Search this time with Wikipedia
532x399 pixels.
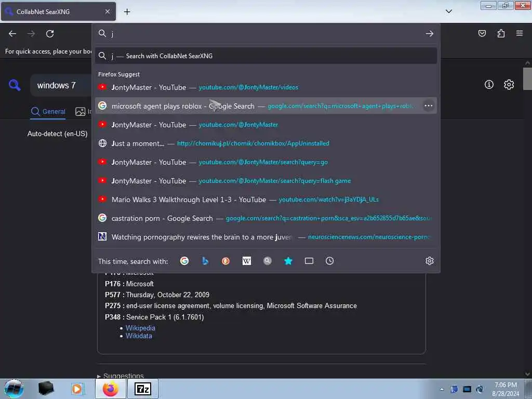pyautogui.click(x=247, y=261)
